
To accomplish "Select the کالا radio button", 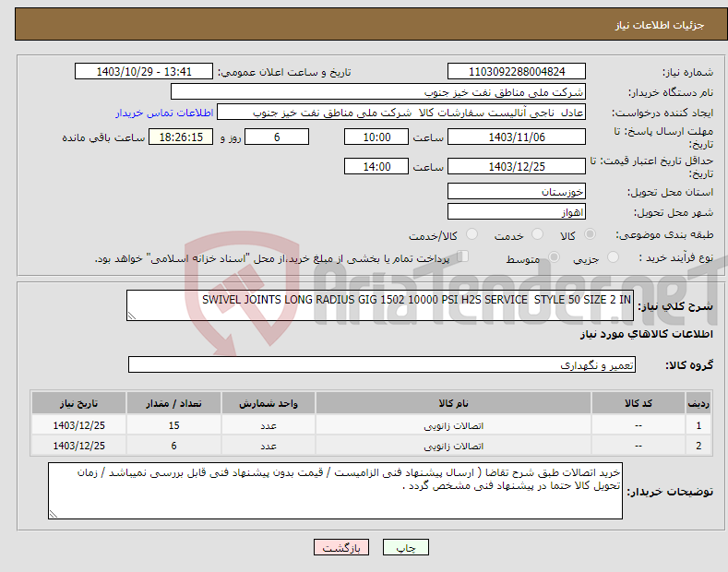I will (590, 234).
